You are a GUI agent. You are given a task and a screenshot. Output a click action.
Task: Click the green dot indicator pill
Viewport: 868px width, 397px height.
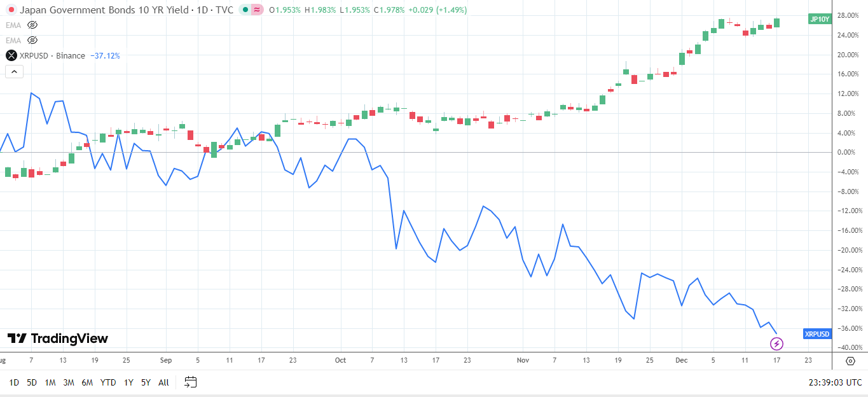pyautogui.click(x=244, y=10)
